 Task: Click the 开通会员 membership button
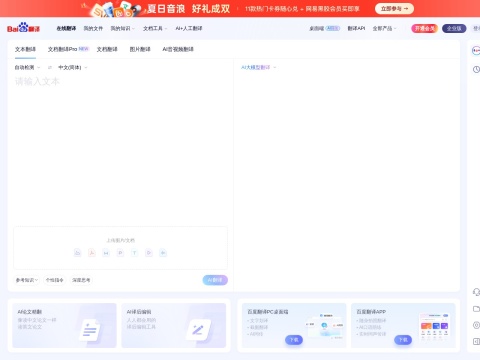424,28
